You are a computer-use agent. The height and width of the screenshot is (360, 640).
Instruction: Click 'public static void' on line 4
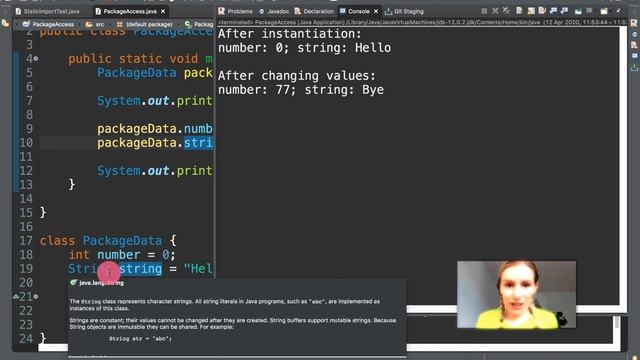pyautogui.click(x=133, y=59)
